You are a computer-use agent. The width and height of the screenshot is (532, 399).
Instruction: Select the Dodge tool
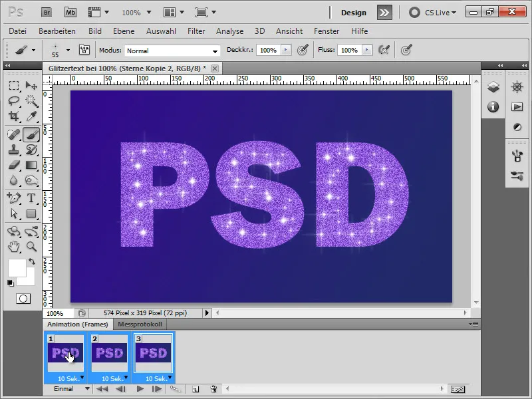(x=31, y=180)
